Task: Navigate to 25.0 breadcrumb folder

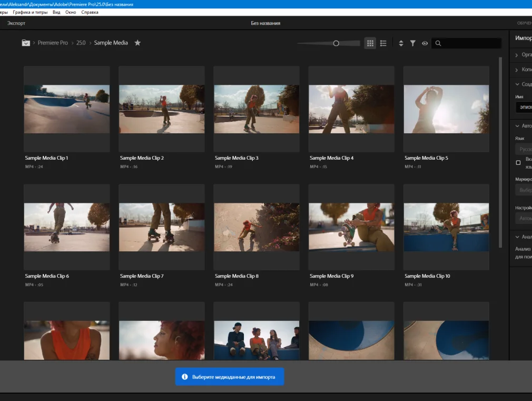Action: point(81,43)
